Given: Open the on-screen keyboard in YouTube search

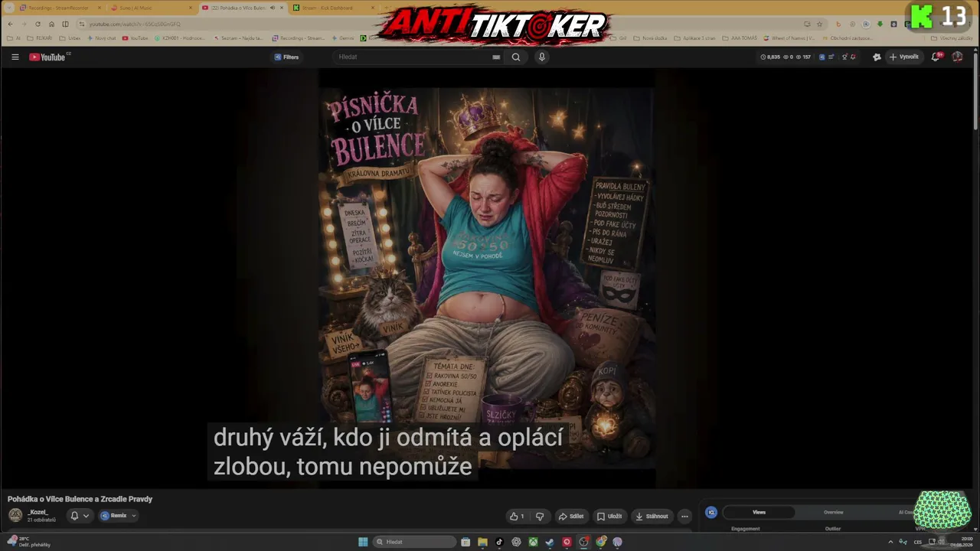Looking at the screenshot, I should 496,57.
